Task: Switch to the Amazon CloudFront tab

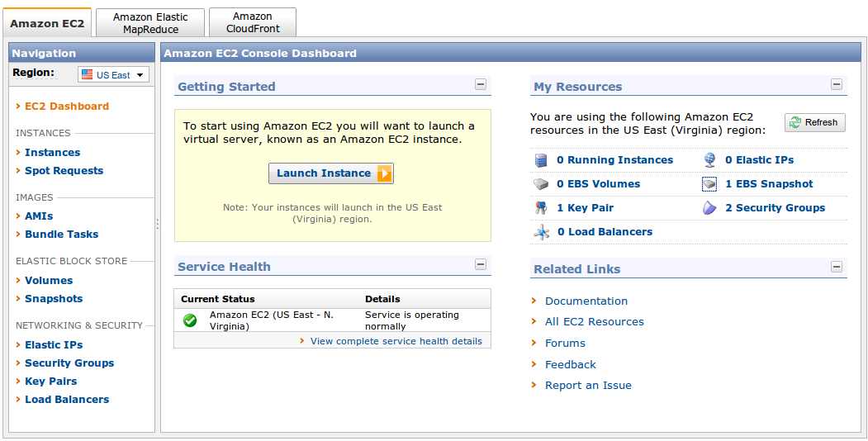Action: click(x=253, y=22)
